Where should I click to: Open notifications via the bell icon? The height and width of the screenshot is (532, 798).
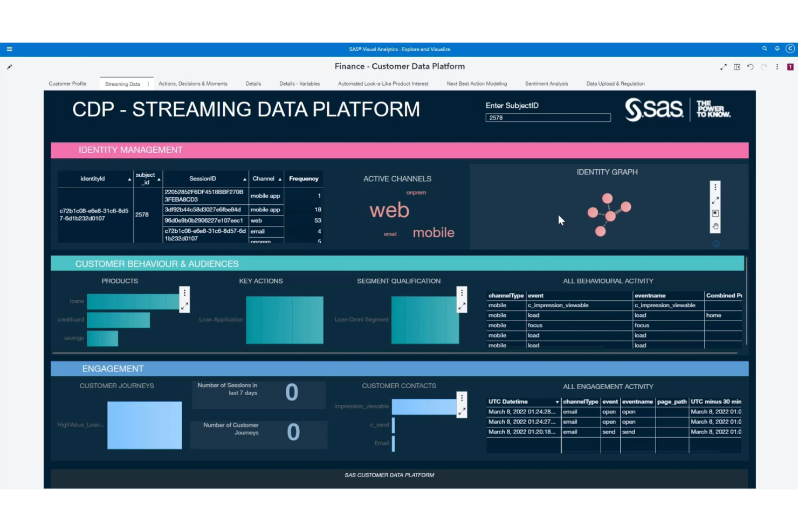tap(777, 49)
